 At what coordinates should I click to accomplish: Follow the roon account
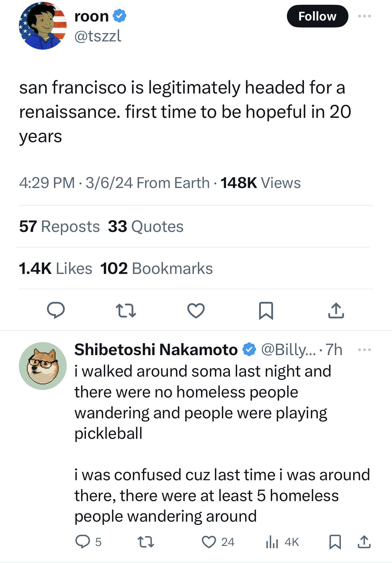click(x=317, y=16)
